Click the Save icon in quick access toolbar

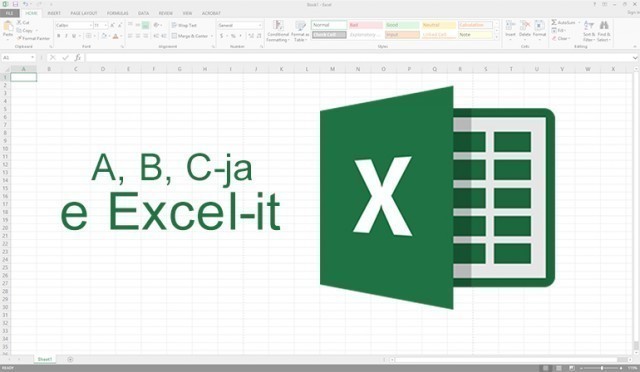click(15, 4)
